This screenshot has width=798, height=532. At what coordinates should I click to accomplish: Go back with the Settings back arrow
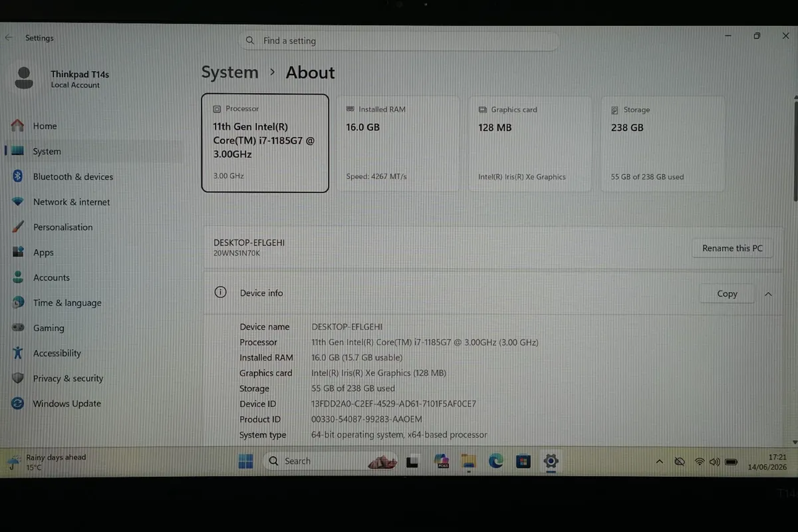click(9, 38)
